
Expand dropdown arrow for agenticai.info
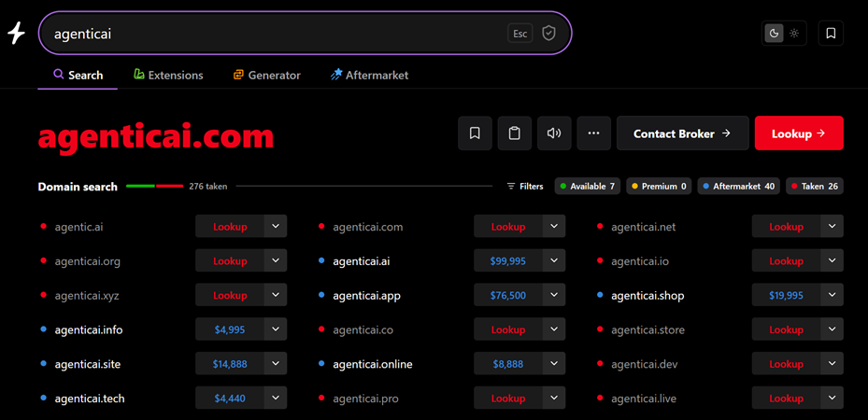tap(276, 329)
